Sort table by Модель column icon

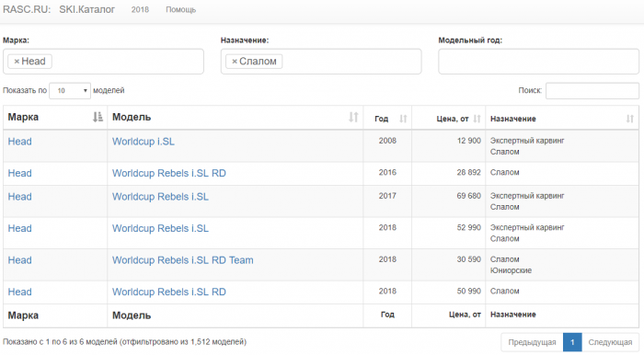(x=353, y=118)
